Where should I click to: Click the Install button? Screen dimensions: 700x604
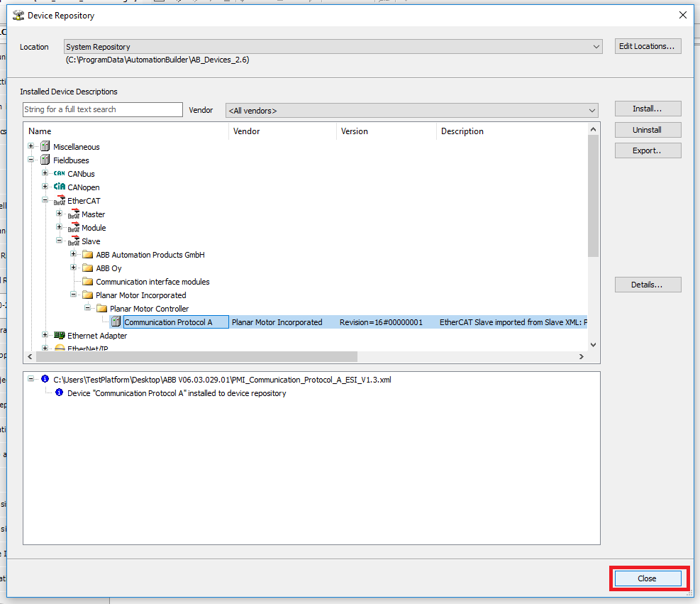click(x=648, y=109)
